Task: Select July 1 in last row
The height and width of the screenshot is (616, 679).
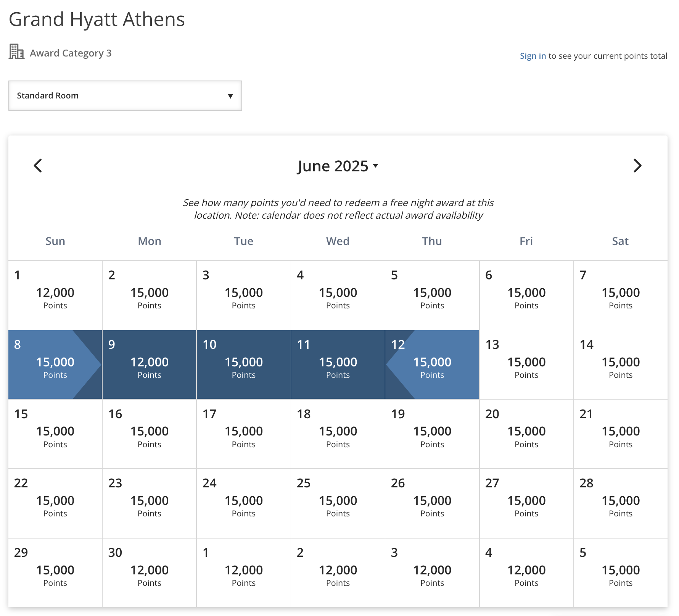Action: pyautogui.click(x=244, y=573)
